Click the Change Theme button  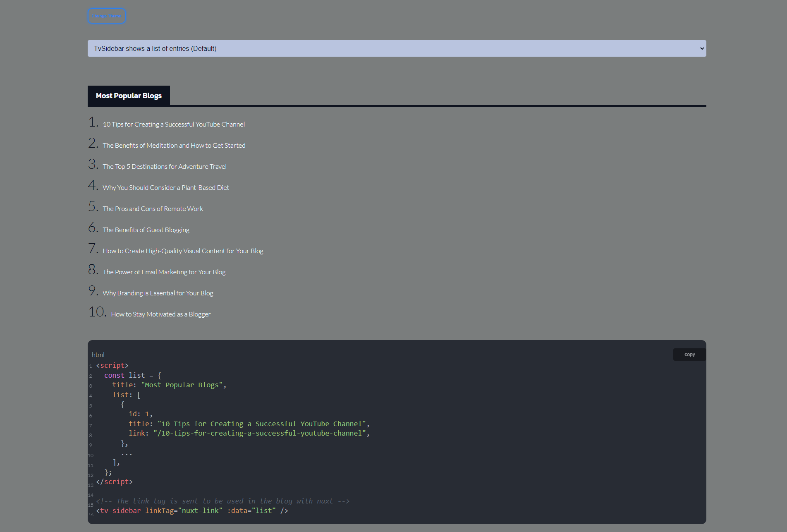[x=106, y=16]
